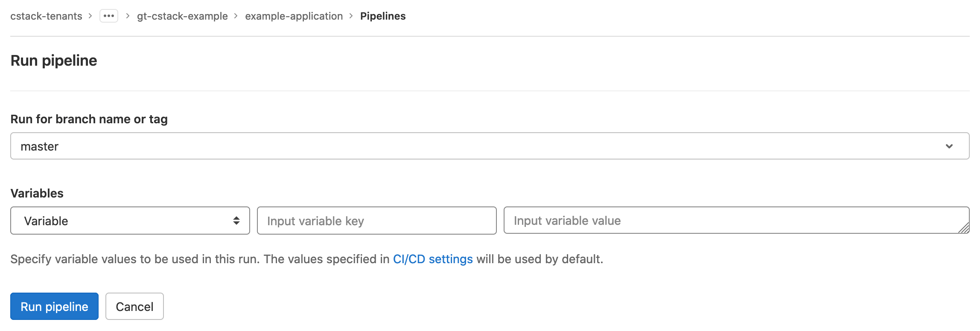Navigate to cstack-tenants
980x331 pixels.
point(47,16)
